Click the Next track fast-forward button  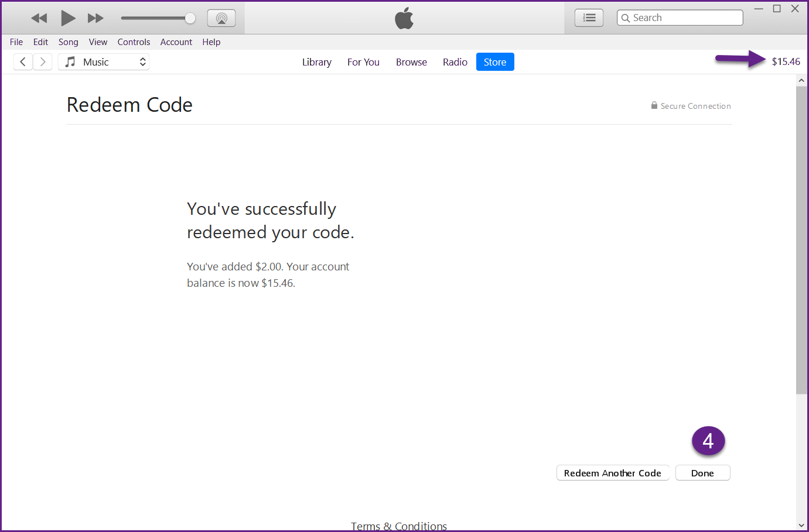[95, 18]
